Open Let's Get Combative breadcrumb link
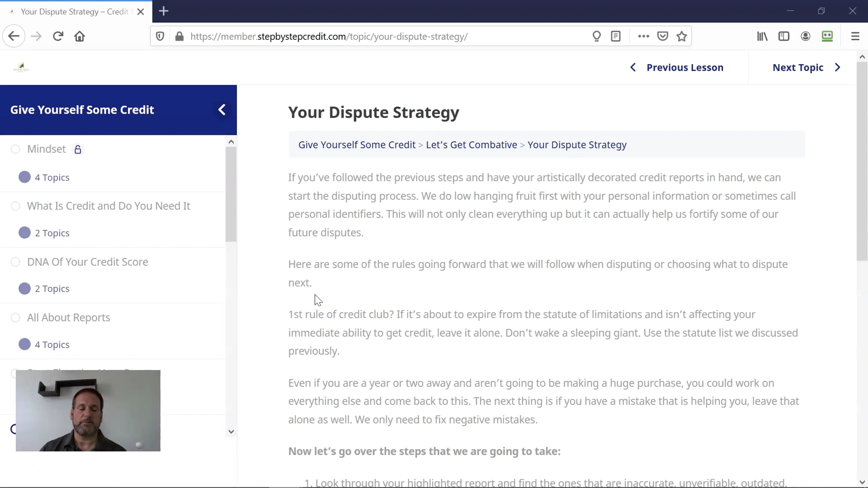This screenshot has width=868, height=488. click(x=471, y=145)
